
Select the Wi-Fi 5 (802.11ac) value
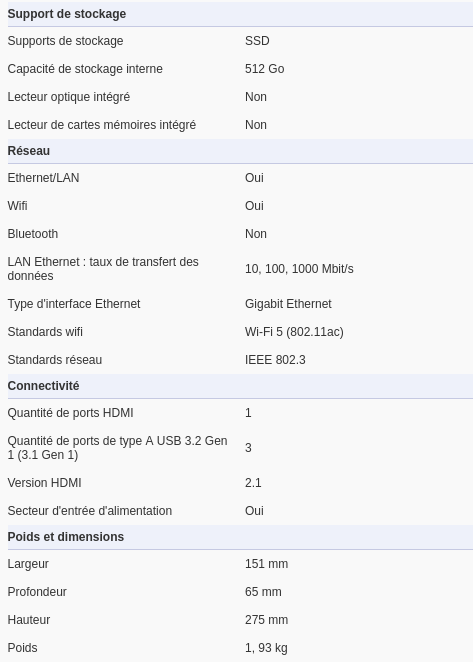click(x=294, y=332)
